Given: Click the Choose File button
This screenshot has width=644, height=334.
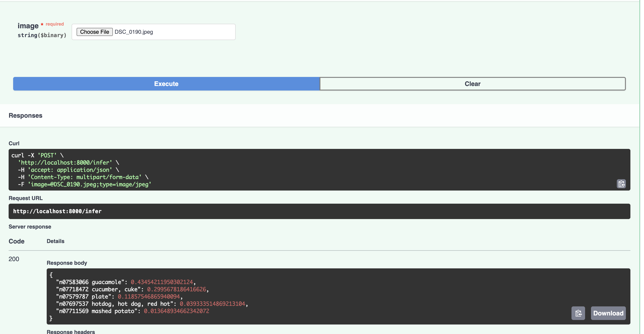Looking at the screenshot, I should pos(94,32).
